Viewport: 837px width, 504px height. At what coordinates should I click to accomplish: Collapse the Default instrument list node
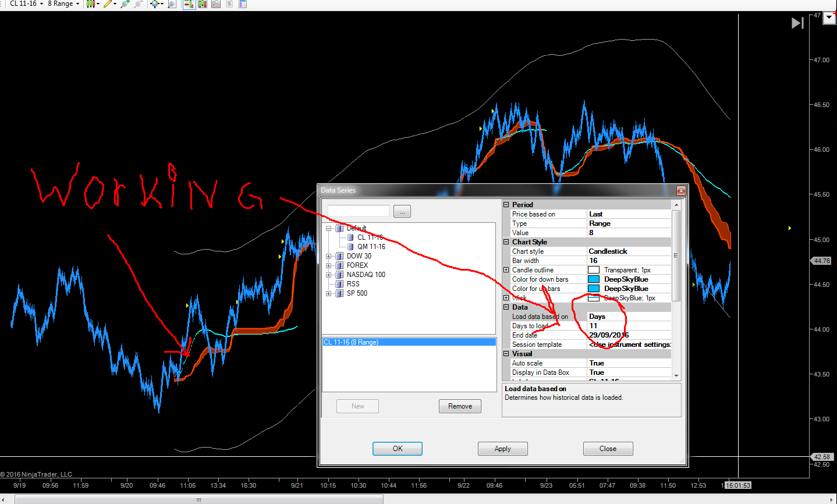click(x=329, y=228)
